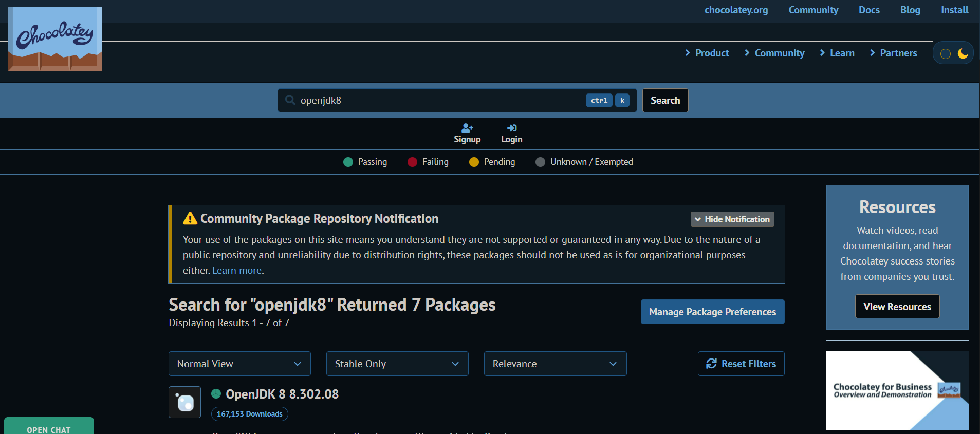Collapse with Hide Notification button

pos(732,219)
